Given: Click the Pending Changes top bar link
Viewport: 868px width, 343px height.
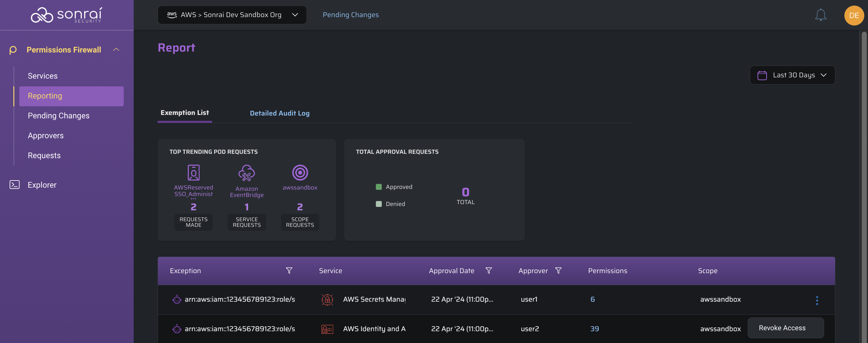Looking at the screenshot, I should click(x=350, y=15).
